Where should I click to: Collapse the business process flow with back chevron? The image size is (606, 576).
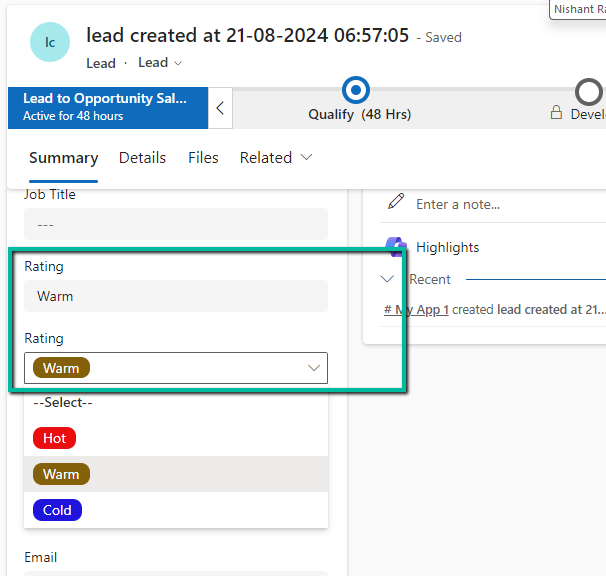coord(220,108)
